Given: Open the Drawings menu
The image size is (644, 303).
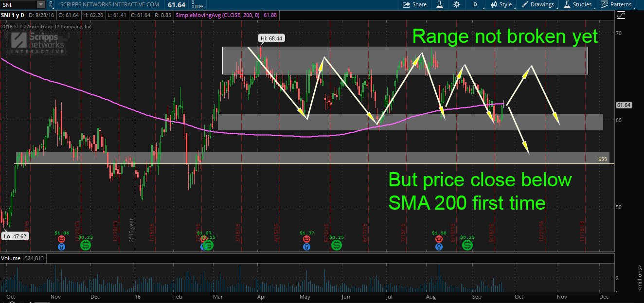Looking at the screenshot, I should (538, 4).
